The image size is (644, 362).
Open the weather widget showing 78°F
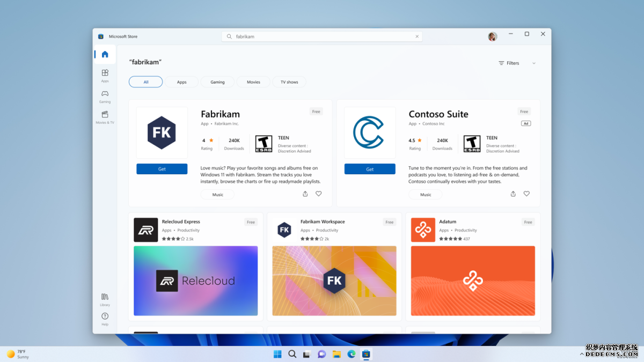(18, 354)
